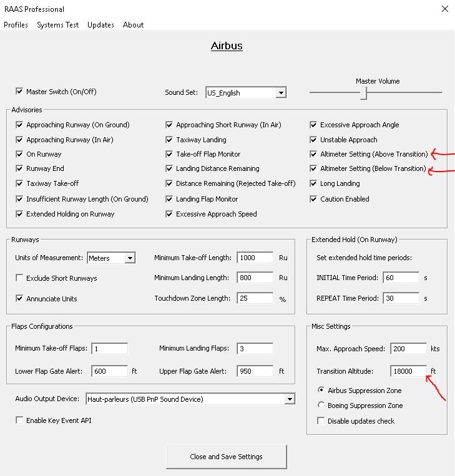Click the Master Volume slider handle

click(364, 93)
